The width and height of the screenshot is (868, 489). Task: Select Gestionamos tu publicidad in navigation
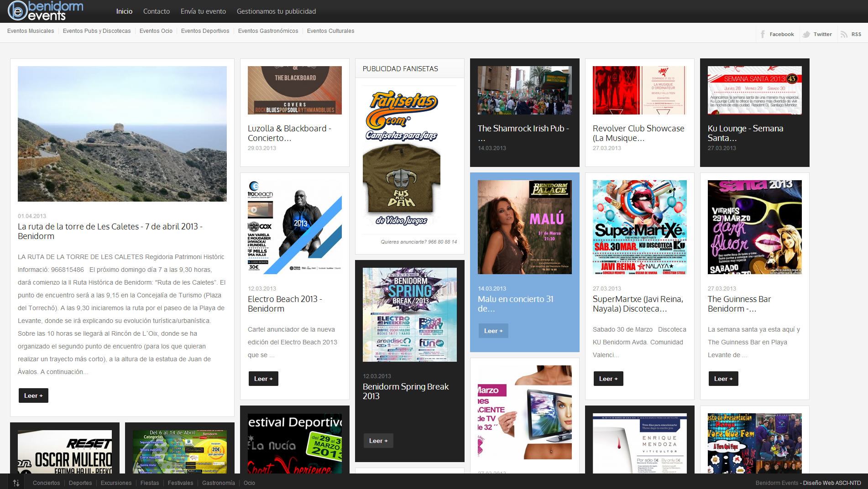click(276, 11)
